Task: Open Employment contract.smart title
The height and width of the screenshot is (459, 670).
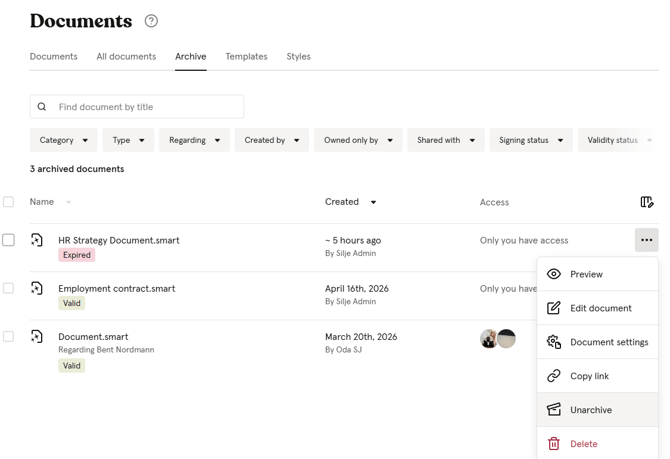Action: pos(117,288)
